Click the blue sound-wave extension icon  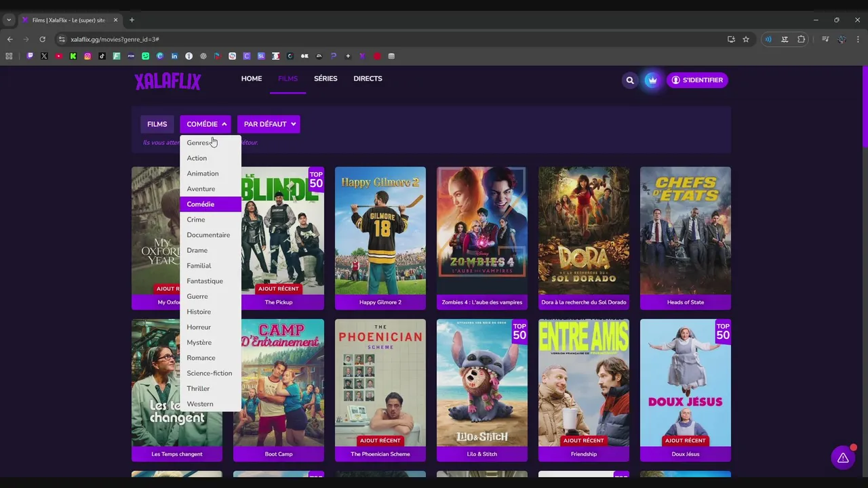(768, 39)
